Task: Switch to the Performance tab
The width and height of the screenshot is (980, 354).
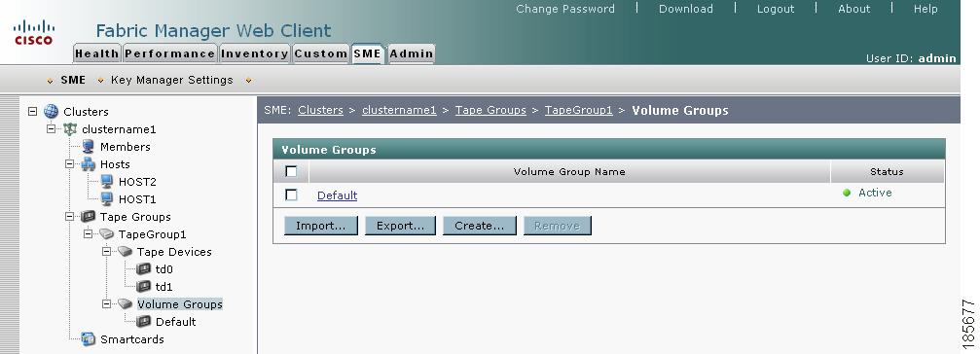Action: click(170, 53)
